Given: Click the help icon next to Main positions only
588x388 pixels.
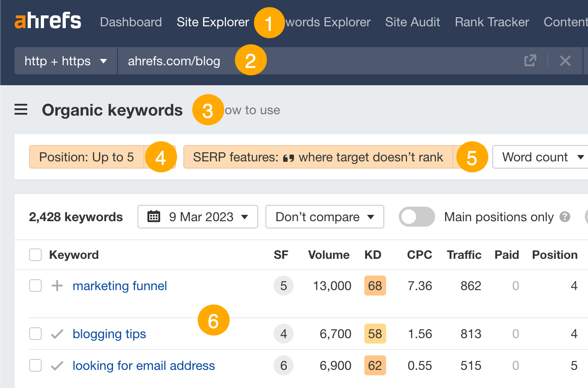Looking at the screenshot, I should click(565, 217).
